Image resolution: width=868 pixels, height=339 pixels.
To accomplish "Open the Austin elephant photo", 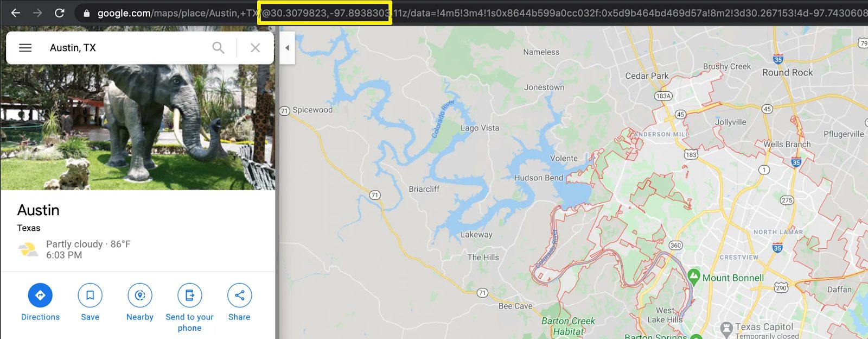I will [x=138, y=127].
